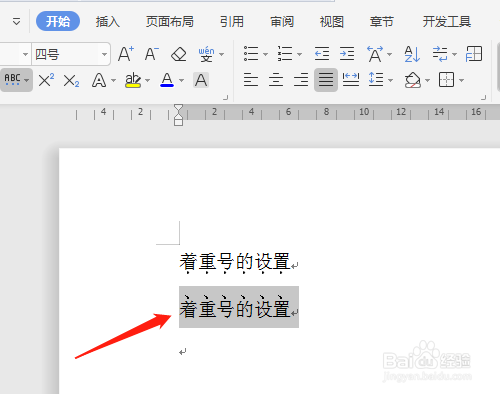Switch to the 开发工具 tab
This screenshot has height=394, width=500.
click(x=447, y=22)
